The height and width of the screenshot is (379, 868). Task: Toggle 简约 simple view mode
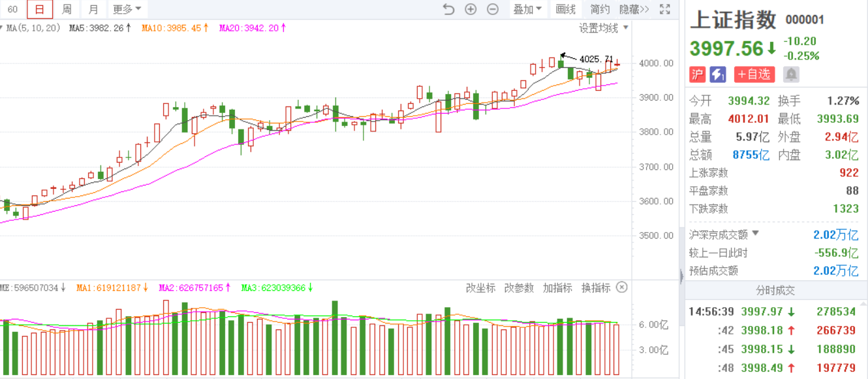pyautogui.click(x=600, y=9)
